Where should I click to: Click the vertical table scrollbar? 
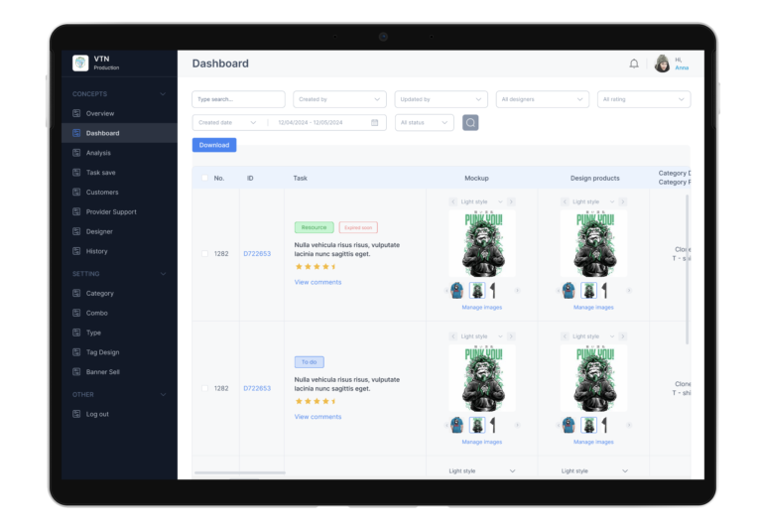(687, 269)
